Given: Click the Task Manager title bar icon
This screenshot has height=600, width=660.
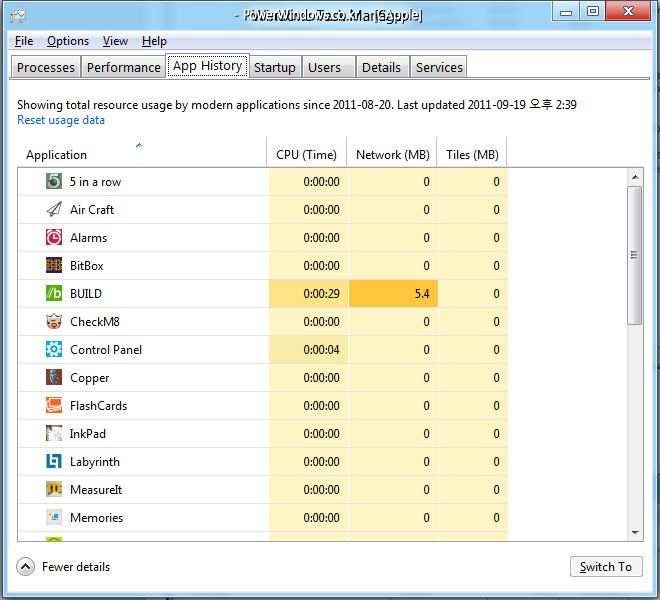Looking at the screenshot, I should coord(18,16).
